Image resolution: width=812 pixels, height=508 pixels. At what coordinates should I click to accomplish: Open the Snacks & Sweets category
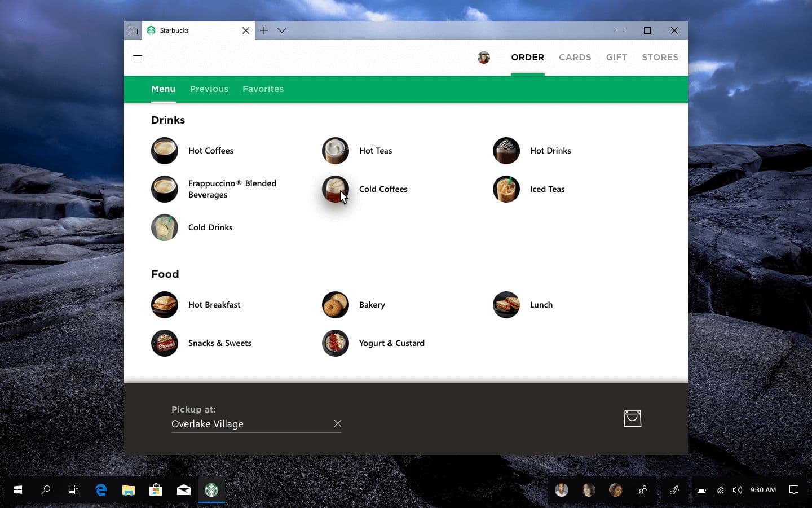click(x=220, y=343)
